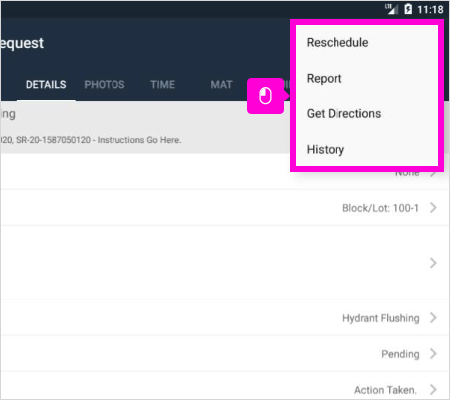Open Hydrant Flushing row chevron
The height and width of the screenshot is (400, 450).
coord(433,318)
